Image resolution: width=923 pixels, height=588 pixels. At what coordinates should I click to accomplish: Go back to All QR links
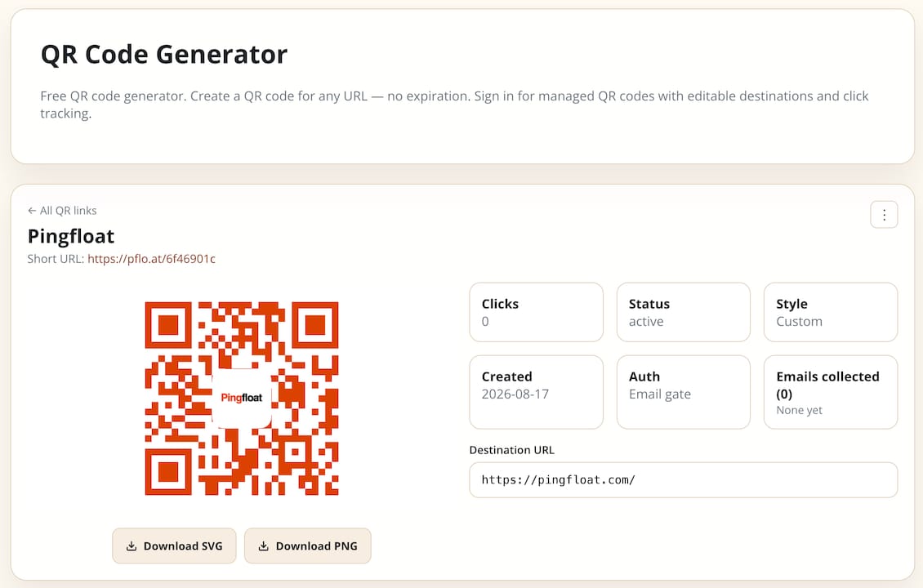coord(62,211)
